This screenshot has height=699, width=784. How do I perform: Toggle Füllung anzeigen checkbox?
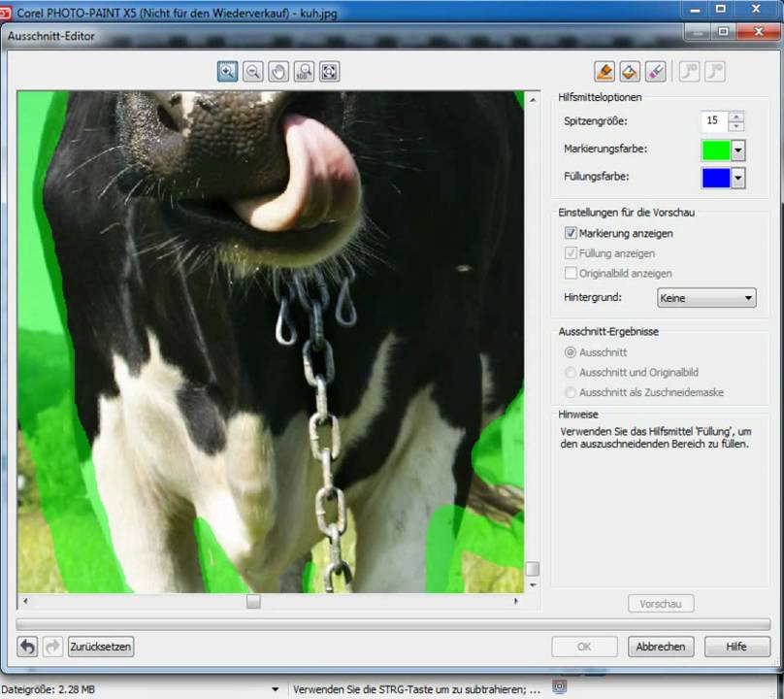click(x=571, y=252)
